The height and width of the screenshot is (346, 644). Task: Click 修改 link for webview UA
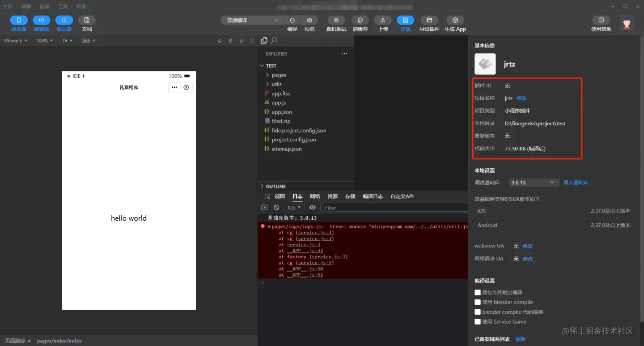coord(528,246)
